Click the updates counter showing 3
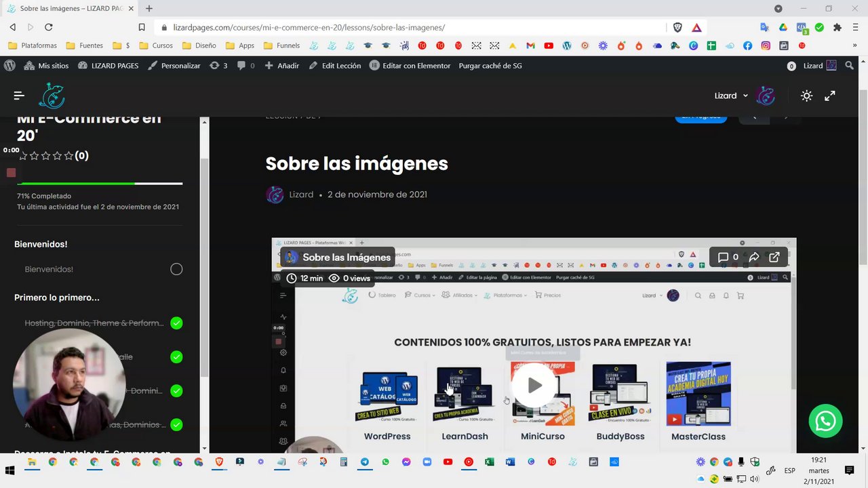 point(218,66)
